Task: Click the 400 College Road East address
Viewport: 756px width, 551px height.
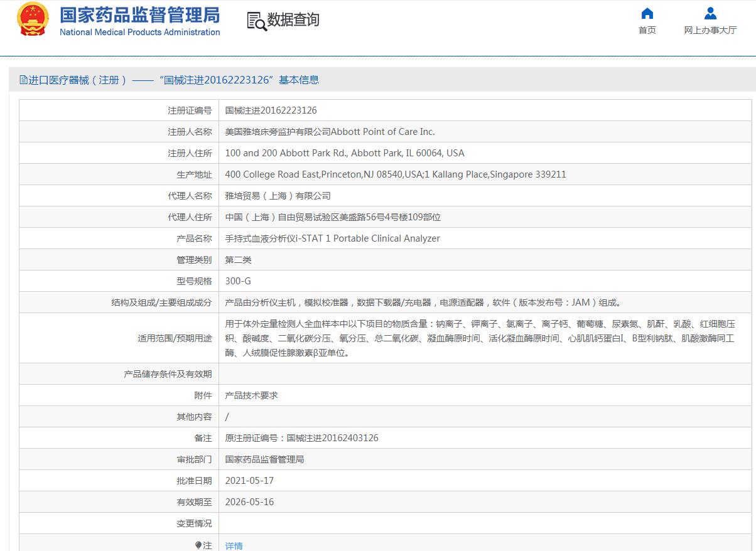Action: [396, 174]
